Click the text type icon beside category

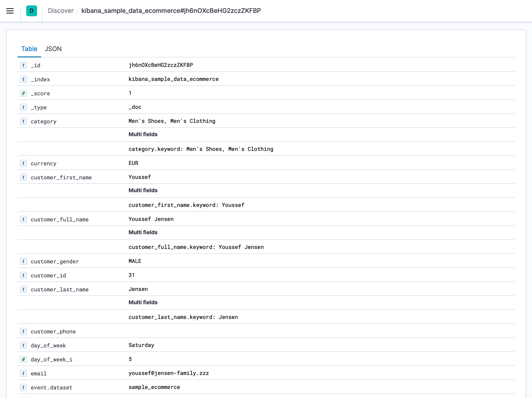23,121
